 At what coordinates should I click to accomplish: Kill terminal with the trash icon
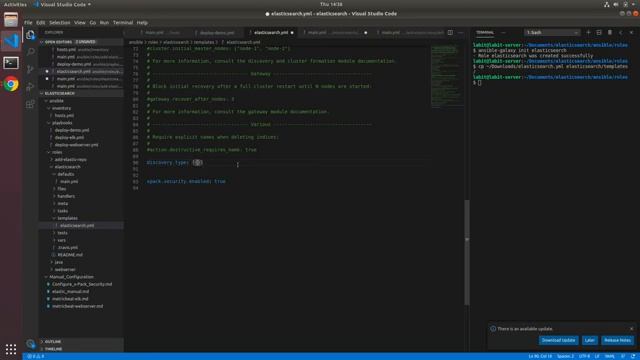point(610,32)
